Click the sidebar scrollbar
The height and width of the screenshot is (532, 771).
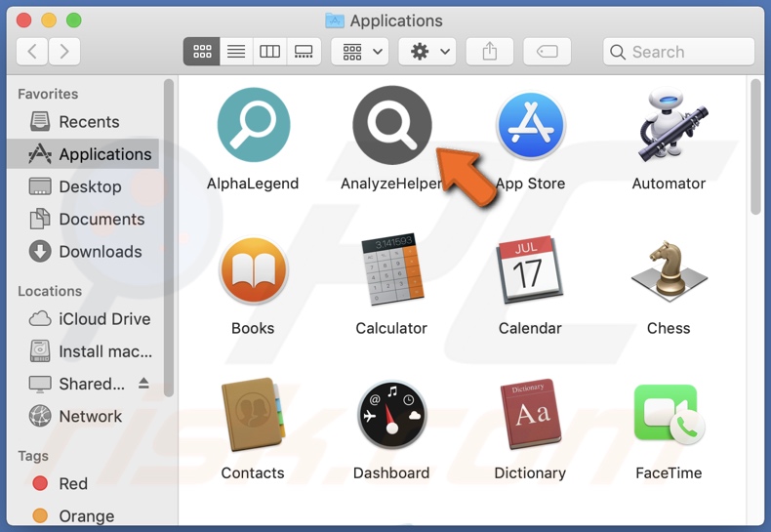pos(169,238)
